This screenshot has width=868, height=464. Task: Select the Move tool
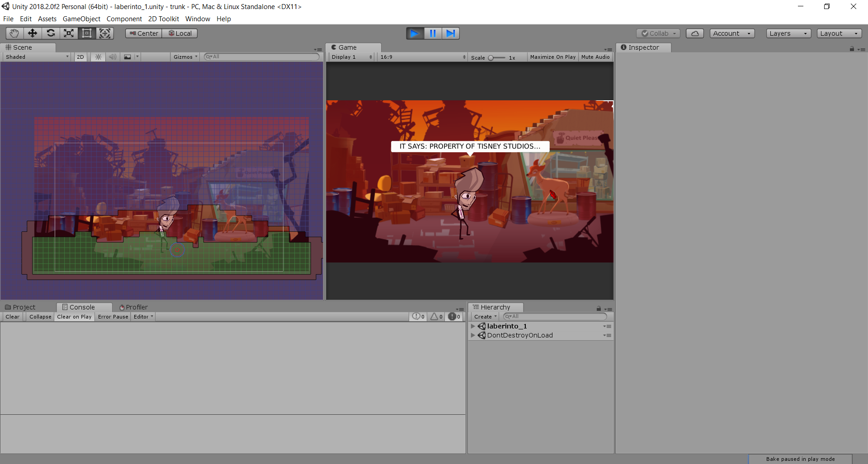pos(33,33)
